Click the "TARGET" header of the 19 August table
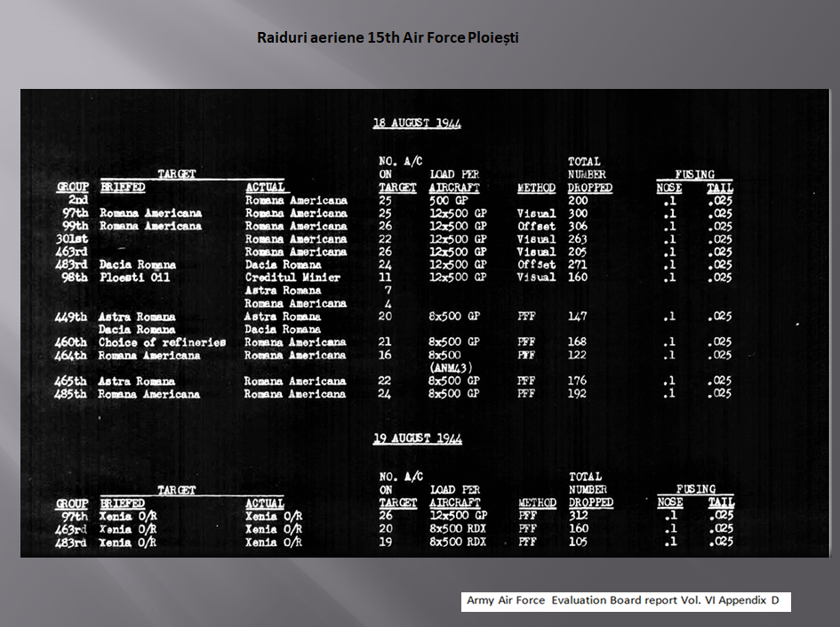The width and height of the screenshot is (840, 627). click(x=177, y=490)
